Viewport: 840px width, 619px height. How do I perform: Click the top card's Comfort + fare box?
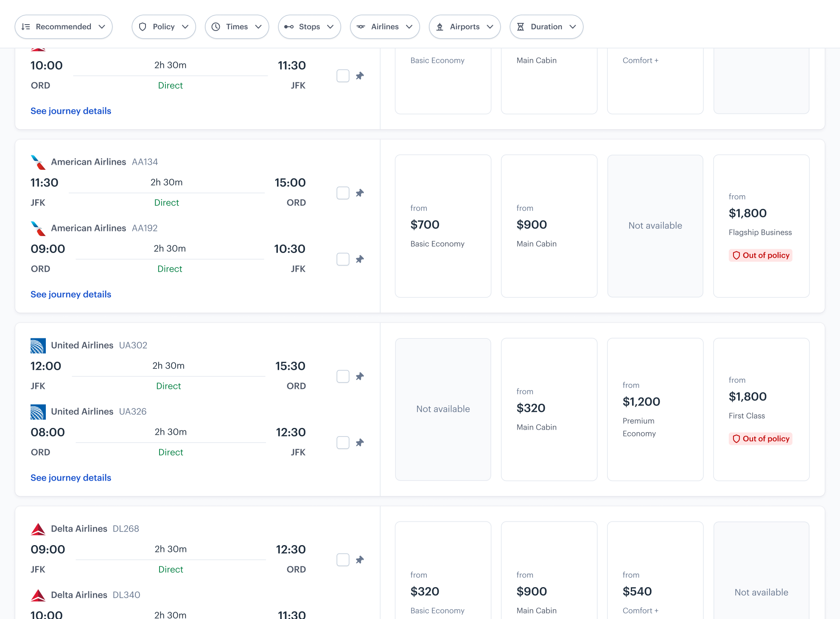(655, 81)
